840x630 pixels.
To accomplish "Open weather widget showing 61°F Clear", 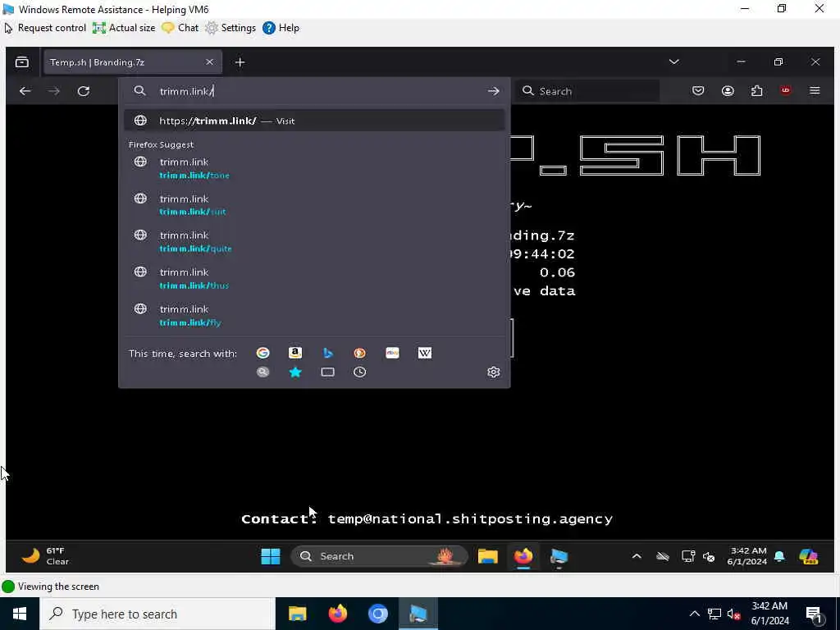I will tap(46, 556).
